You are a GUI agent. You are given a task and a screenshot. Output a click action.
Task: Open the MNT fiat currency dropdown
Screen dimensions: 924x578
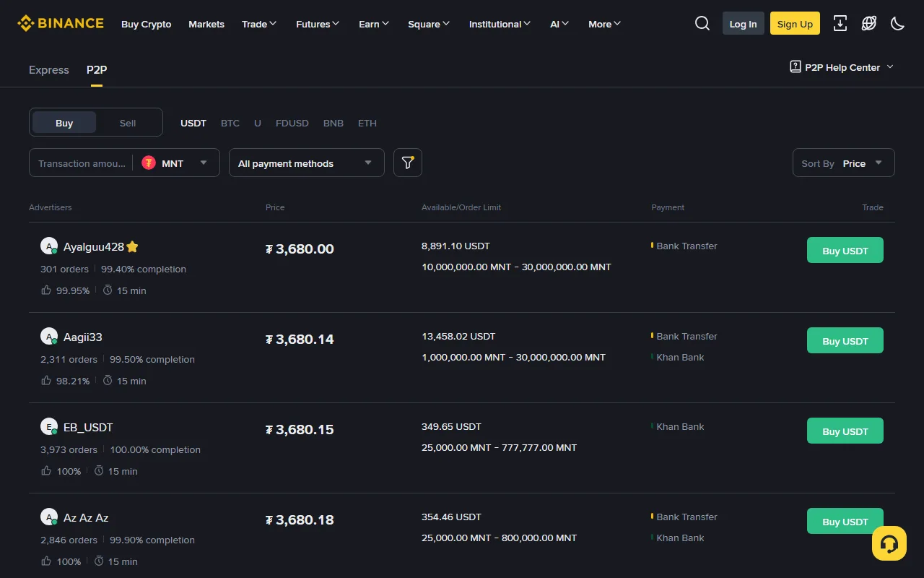[176, 163]
